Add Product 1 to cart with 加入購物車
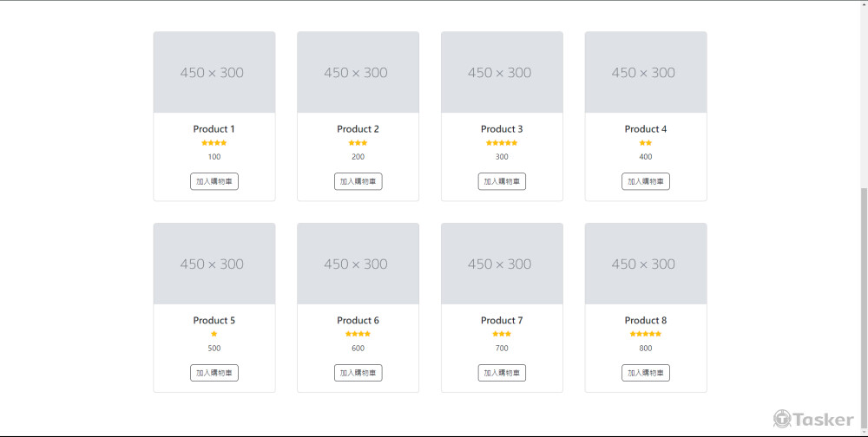The width and height of the screenshot is (868, 437). tap(214, 181)
